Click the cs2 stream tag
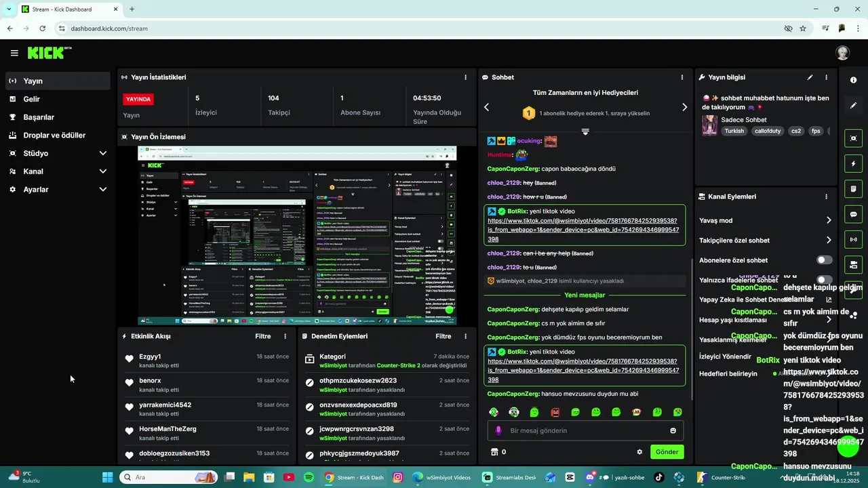Image resolution: width=868 pixels, height=488 pixels. point(796,131)
